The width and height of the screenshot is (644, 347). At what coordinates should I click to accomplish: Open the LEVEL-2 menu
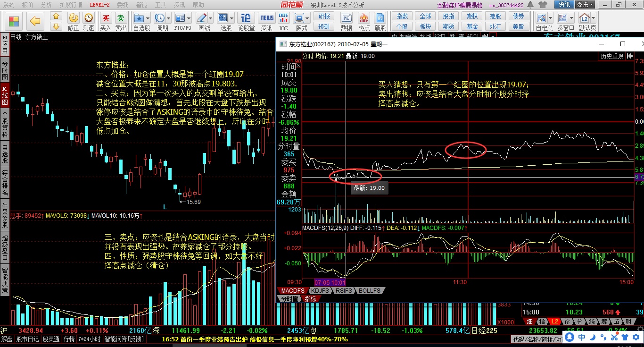pyautogui.click(x=99, y=5)
